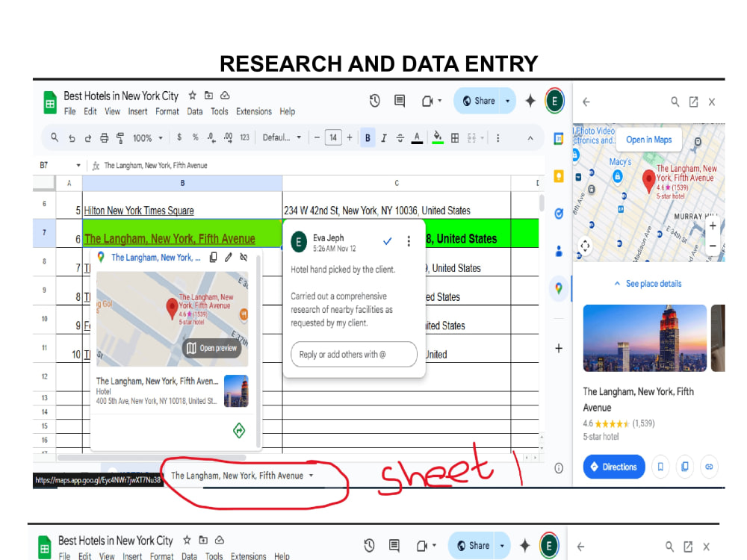Format as percent

click(195, 137)
